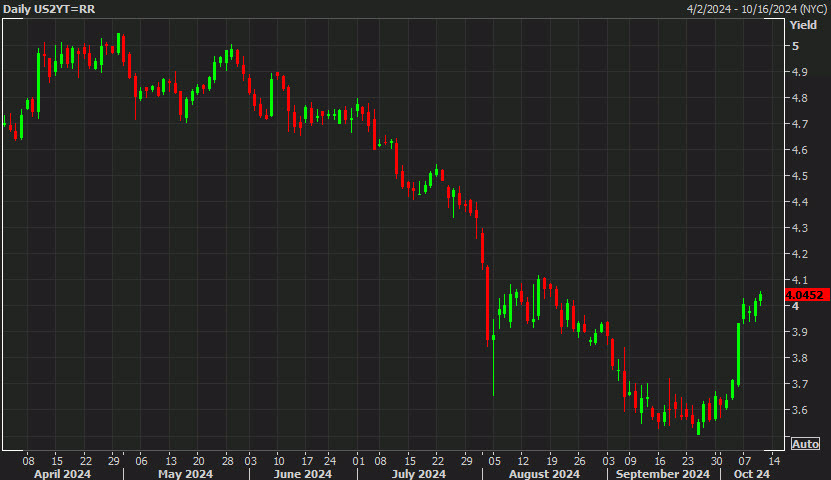Click the 29 date tick in April
The height and width of the screenshot is (480, 831).
[x=113, y=460]
